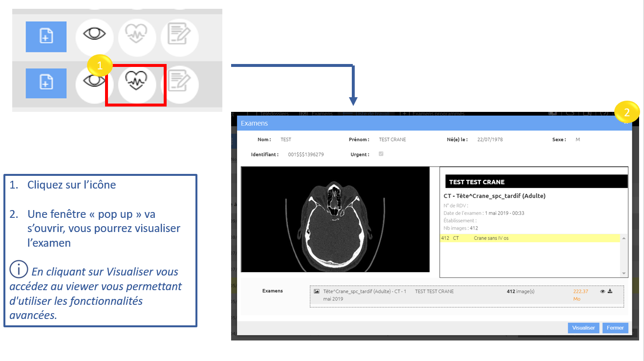This screenshot has height=361, width=644.
Task: Open the report edit icon in upper row
Action: click(179, 36)
